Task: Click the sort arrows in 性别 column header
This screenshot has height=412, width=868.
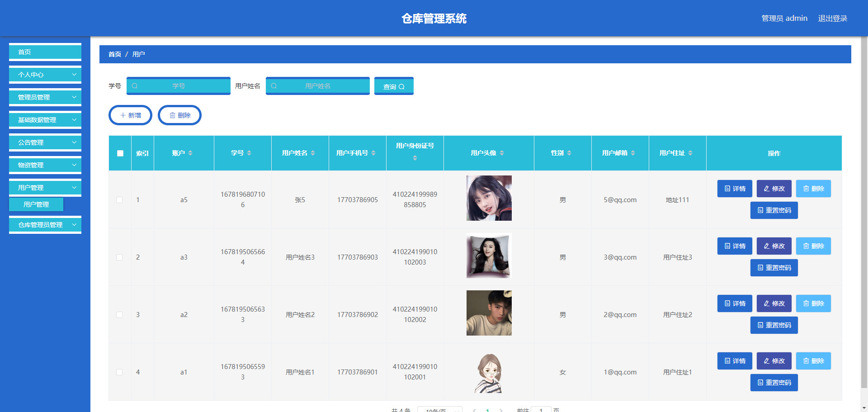Action: [x=569, y=153]
